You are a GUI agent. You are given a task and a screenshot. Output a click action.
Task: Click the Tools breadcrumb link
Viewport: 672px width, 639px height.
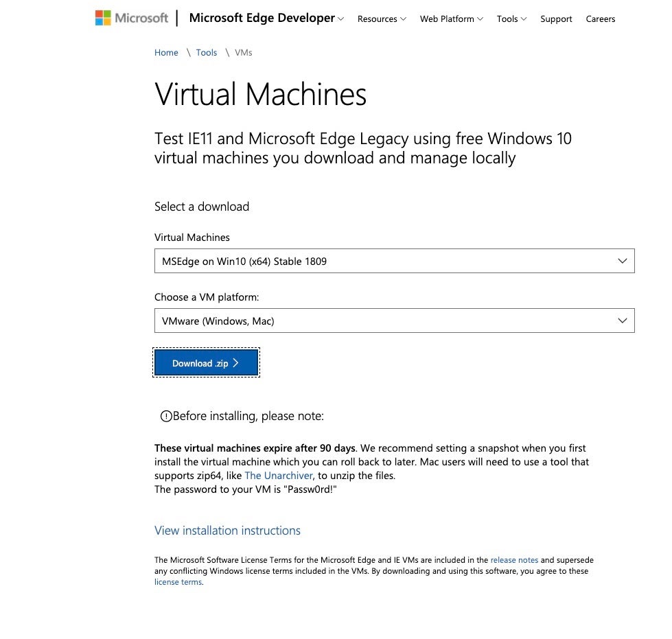tap(206, 53)
